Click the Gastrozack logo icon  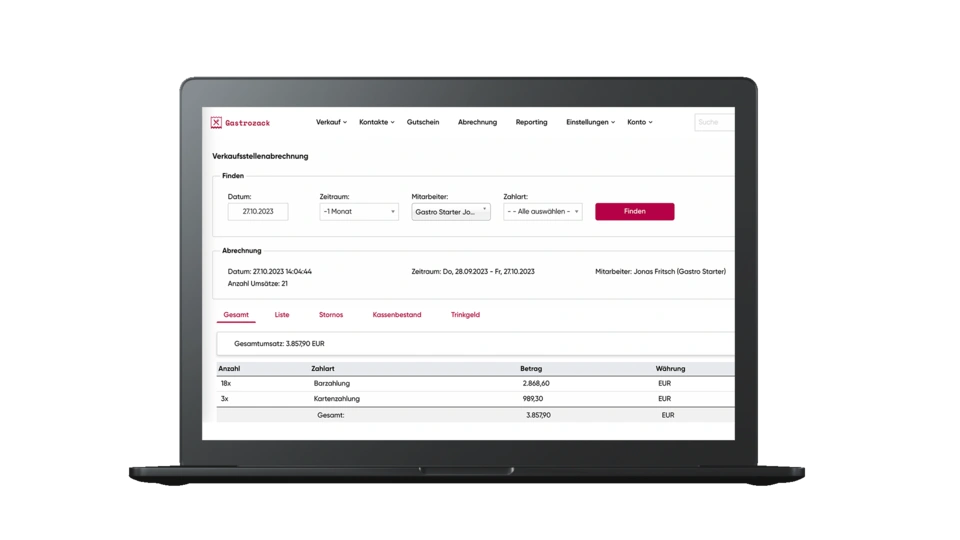click(216, 122)
